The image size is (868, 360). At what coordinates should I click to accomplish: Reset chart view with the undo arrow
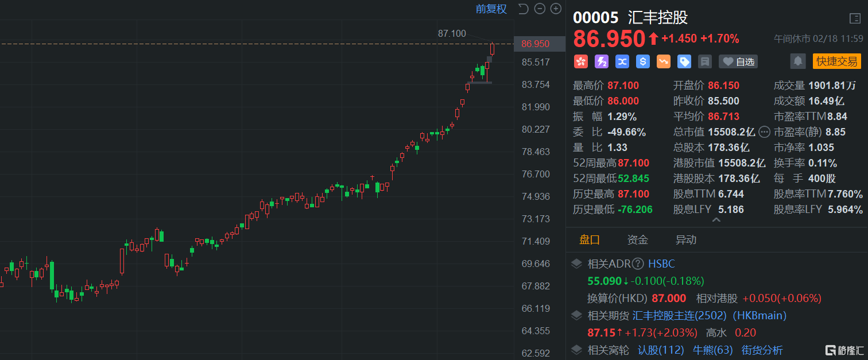point(523,9)
